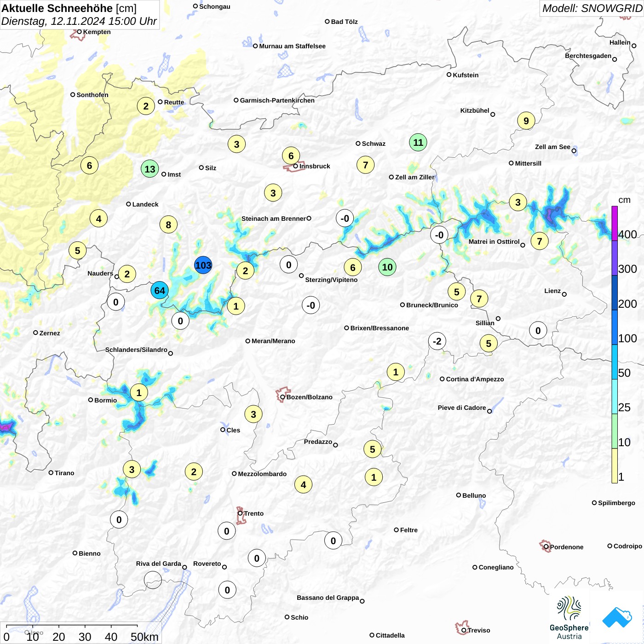Select the 2 cm marker beside Nauders
This screenshot has height=644, width=644.
(x=127, y=275)
